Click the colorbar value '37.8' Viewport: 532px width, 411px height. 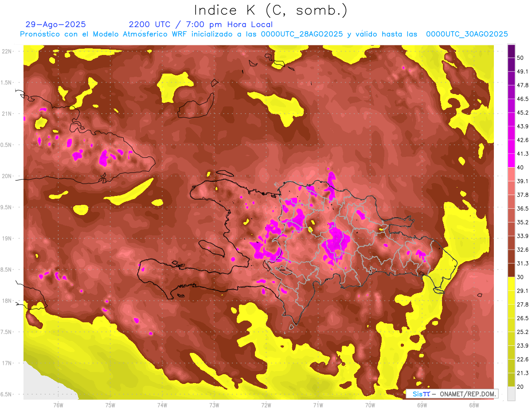523,195
